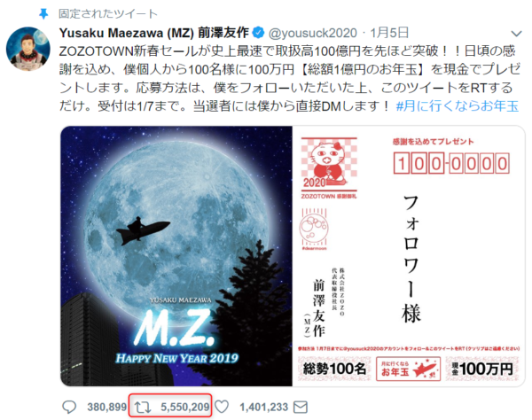
Task: Click the blue pinned tweet pin icon
Action: [43, 14]
